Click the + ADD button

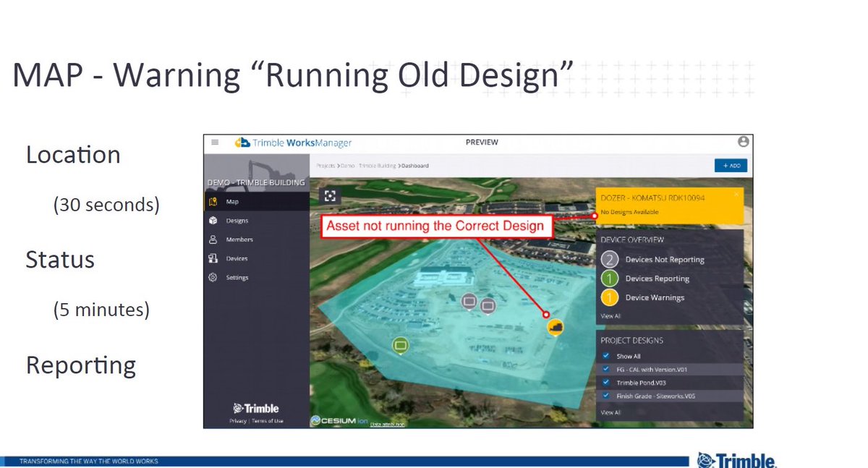(731, 166)
